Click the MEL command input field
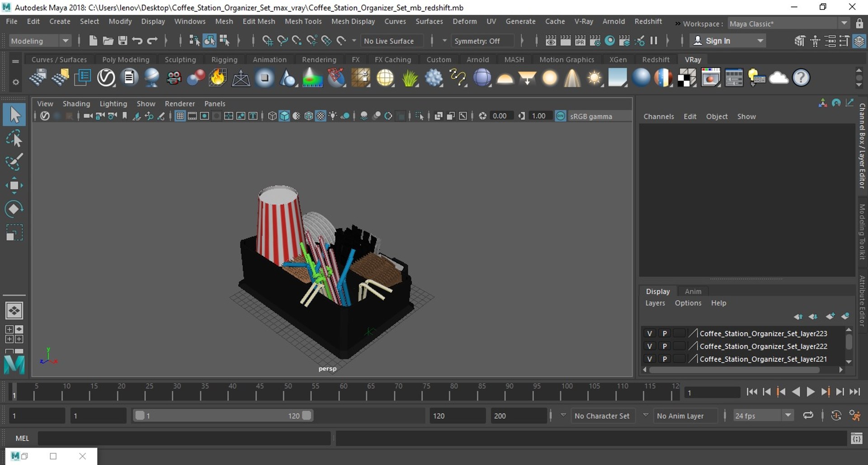Viewport: 868px width, 465px height. pos(184,438)
